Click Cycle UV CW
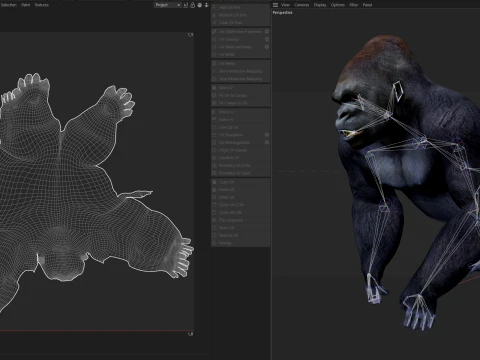The image size is (480, 360). point(240,212)
